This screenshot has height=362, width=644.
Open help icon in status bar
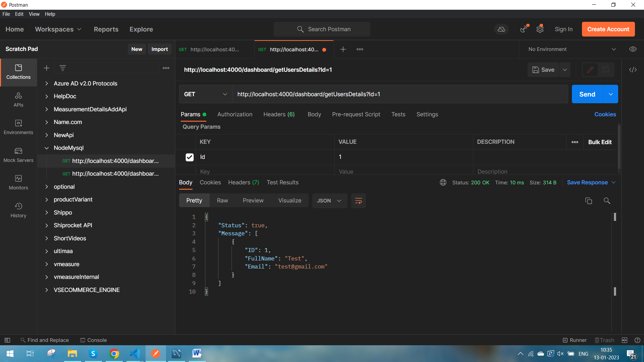(638, 340)
